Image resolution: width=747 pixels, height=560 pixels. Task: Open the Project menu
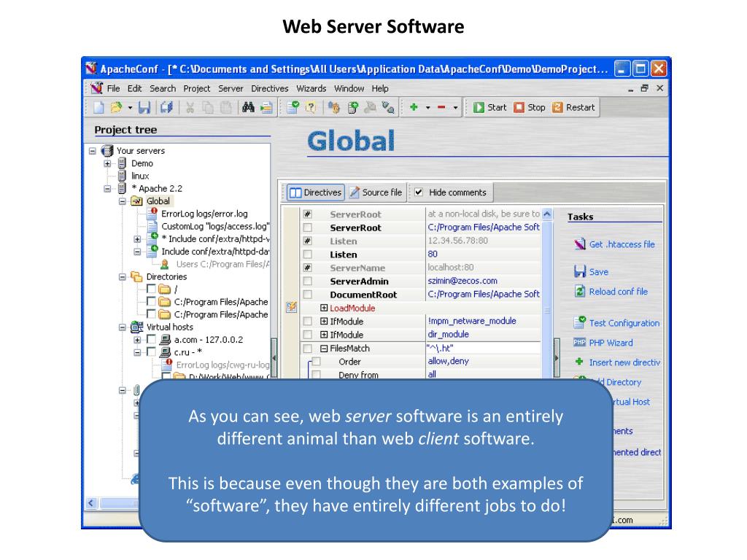[x=197, y=88]
